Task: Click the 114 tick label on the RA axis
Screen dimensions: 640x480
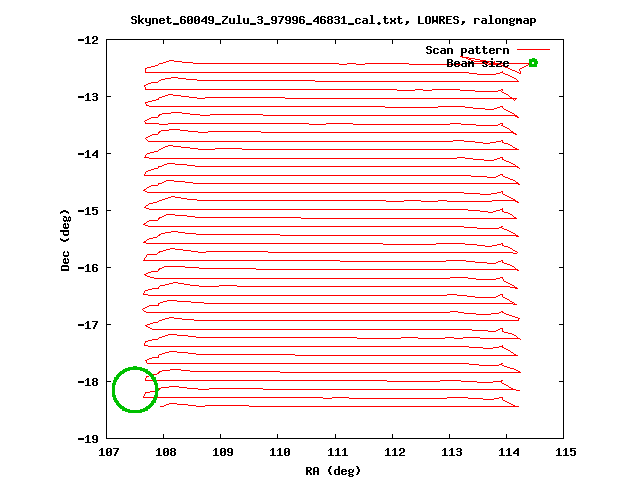Action: point(509,452)
